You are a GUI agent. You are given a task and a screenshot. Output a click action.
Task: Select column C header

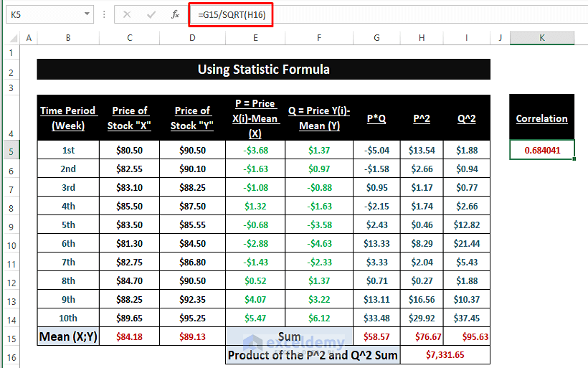[x=129, y=37]
